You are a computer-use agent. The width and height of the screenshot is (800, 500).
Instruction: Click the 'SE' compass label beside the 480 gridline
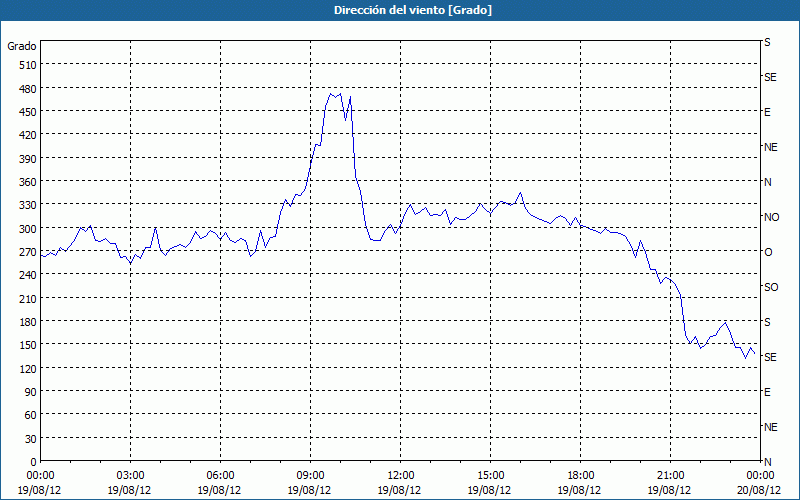[x=770, y=77]
